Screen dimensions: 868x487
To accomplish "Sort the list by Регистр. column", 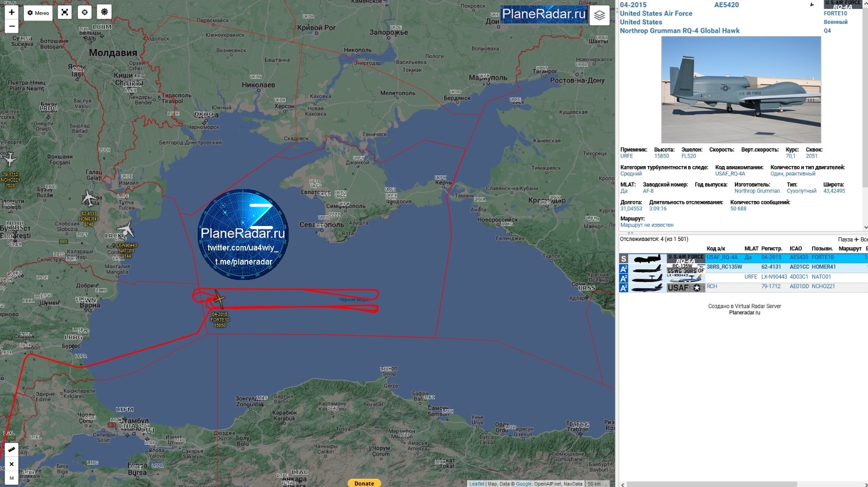I will (772, 249).
